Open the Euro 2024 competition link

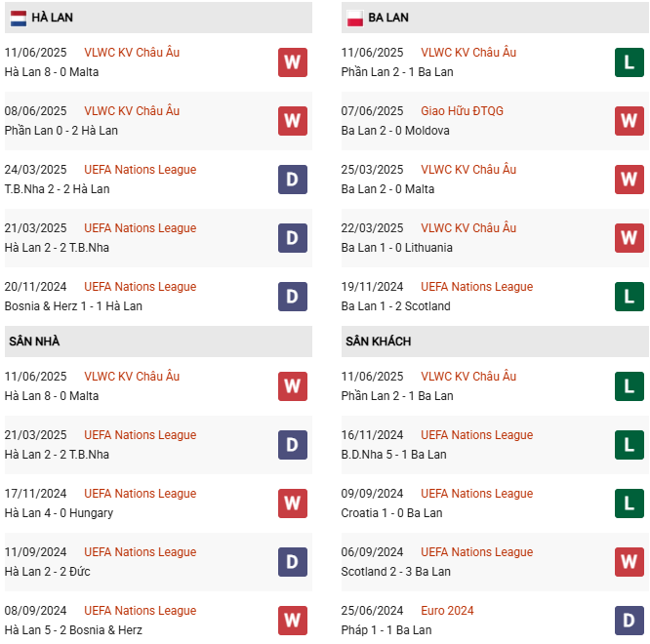pos(447,611)
